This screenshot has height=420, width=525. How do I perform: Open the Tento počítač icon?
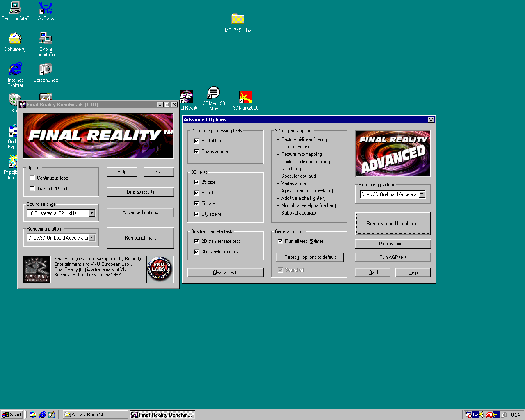click(15, 8)
